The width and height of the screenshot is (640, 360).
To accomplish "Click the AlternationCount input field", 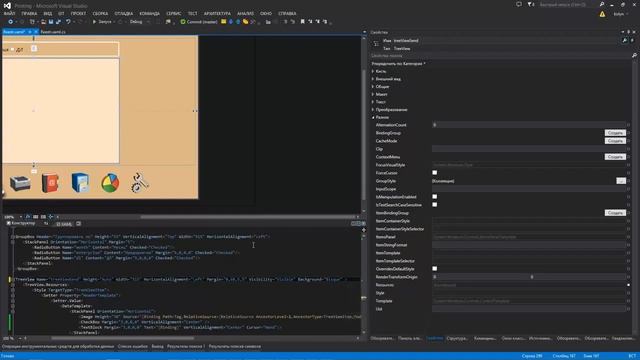I will pyautogui.click(x=528, y=125).
